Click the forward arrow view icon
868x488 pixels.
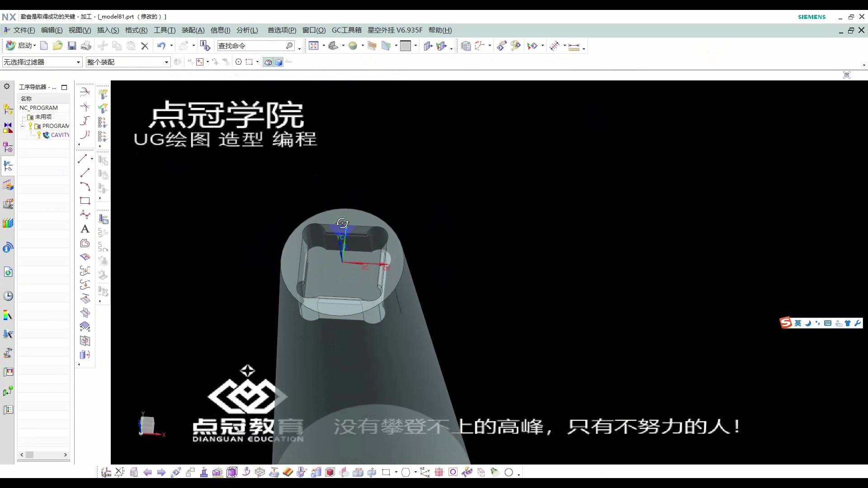point(161,472)
